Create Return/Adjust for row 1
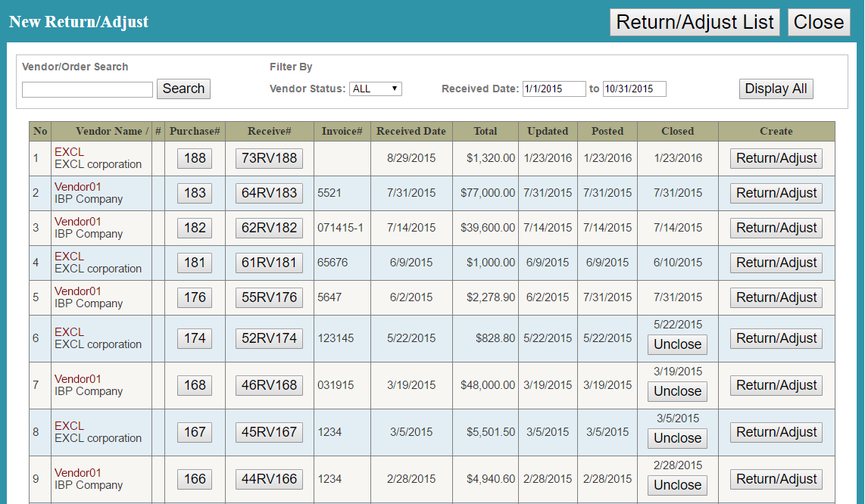 click(x=776, y=158)
